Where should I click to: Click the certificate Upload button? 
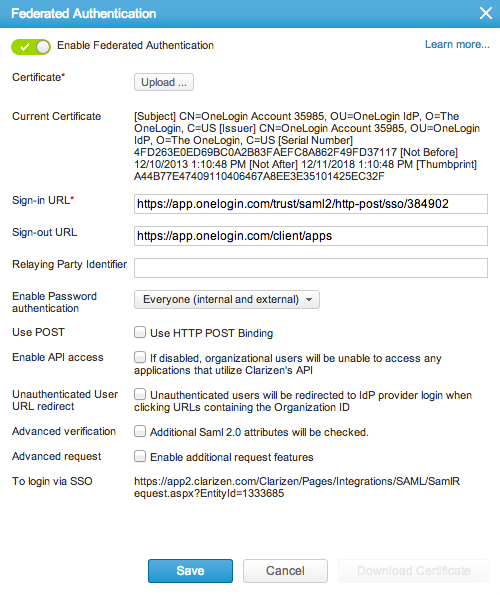(x=164, y=82)
